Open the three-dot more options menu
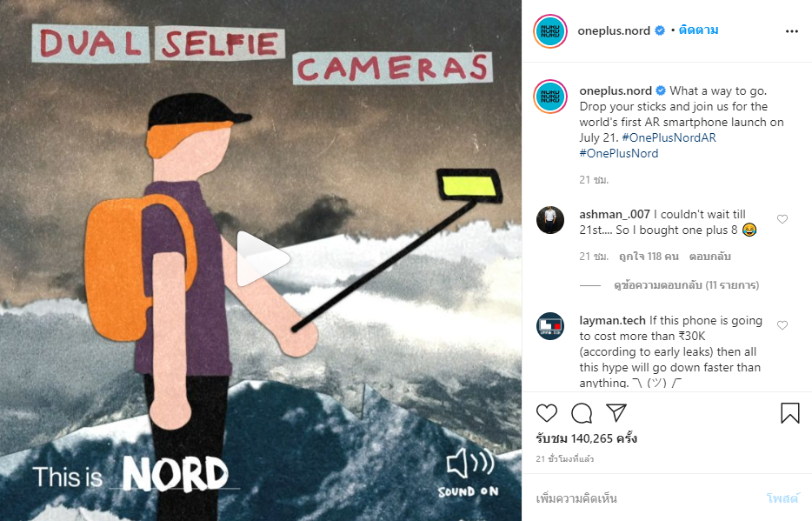 (791, 31)
